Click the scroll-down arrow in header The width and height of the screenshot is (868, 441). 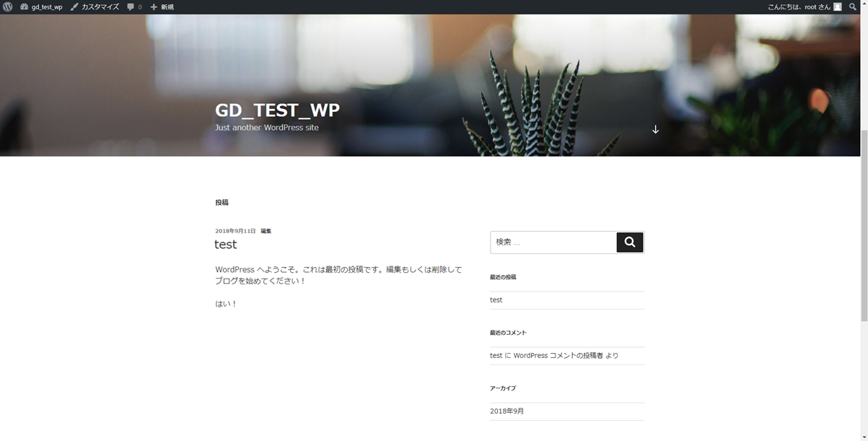(655, 129)
